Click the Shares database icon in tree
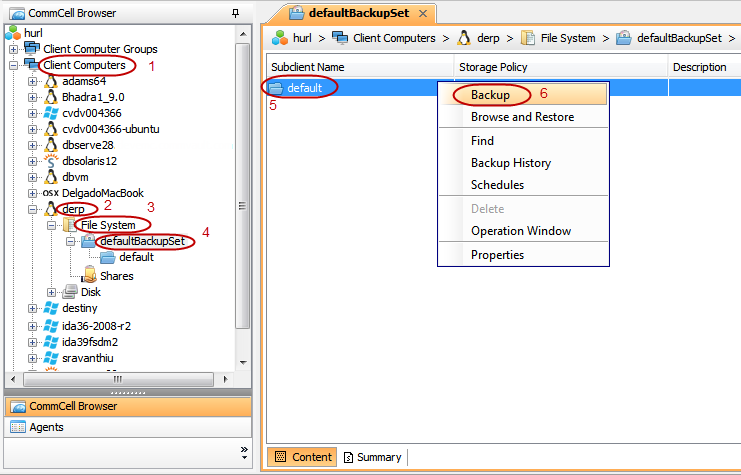The width and height of the screenshot is (741, 475). (x=88, y=275)
